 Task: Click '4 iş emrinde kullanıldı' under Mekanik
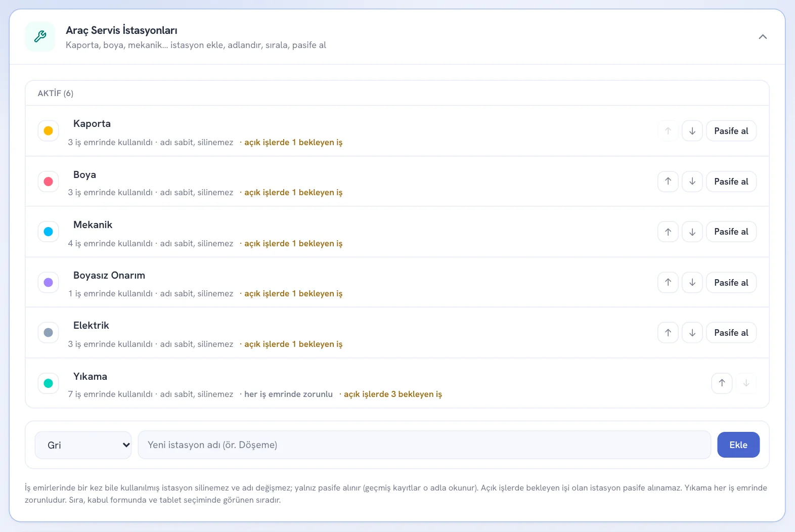pyautogui.click(x=110, y=244)
